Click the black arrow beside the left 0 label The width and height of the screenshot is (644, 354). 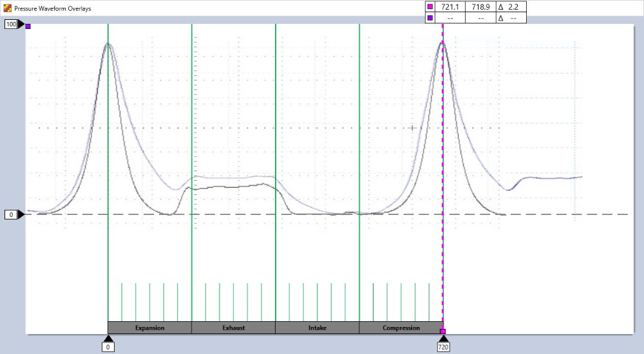click(21, 214)
